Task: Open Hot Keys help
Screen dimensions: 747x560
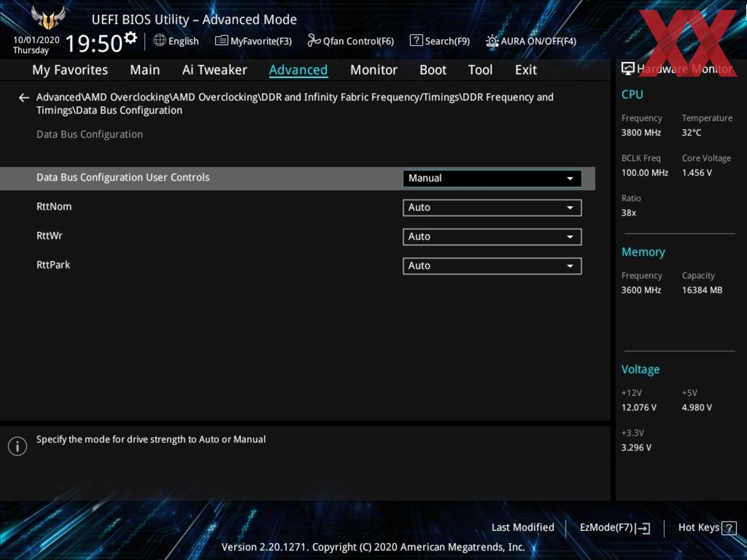Action: tap(707, 528)
